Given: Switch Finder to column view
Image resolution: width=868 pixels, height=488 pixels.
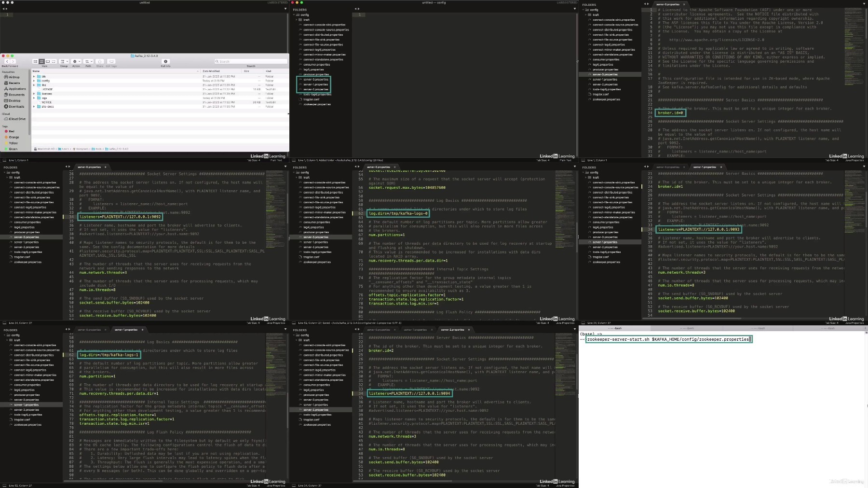Looking at the screenshot, I should click(48, 61).
